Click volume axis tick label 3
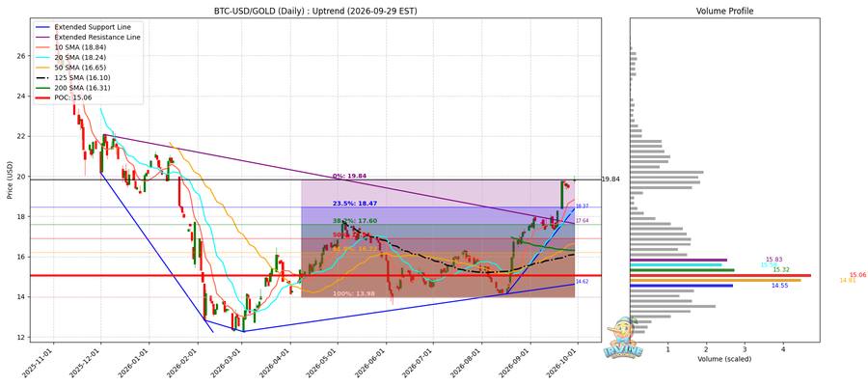 [x=745, y=349]
